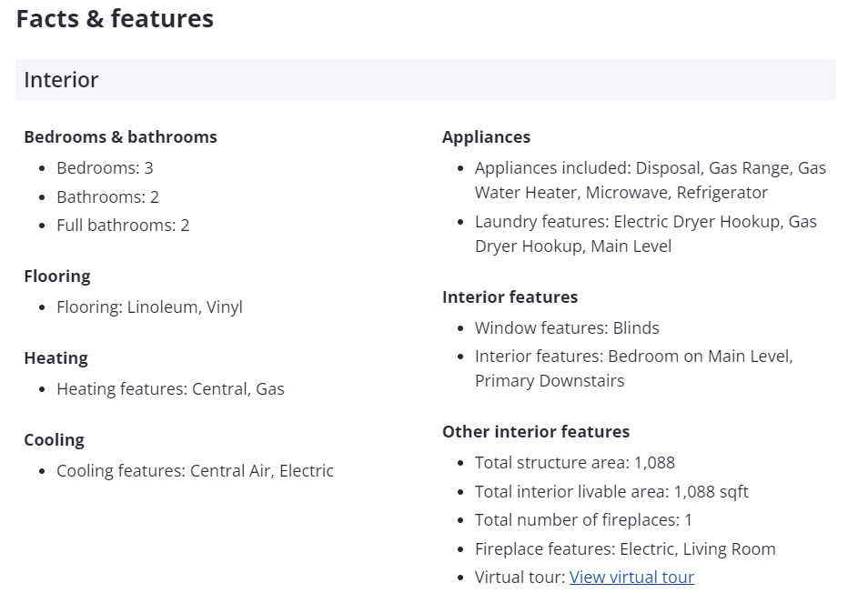Click the Laundry features list item
The width and height of the screenshot is (868, 593).
645,234
